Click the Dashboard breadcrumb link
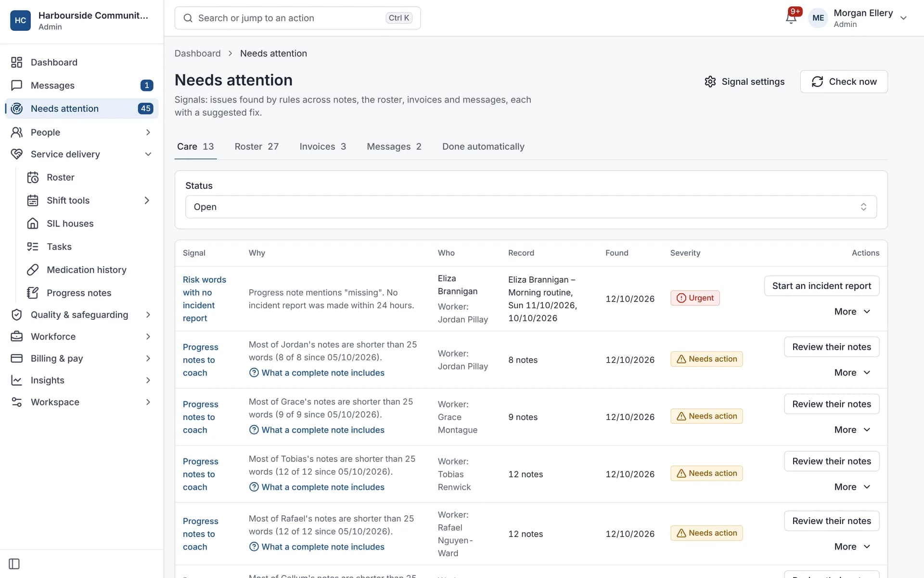 coord(197,53)
